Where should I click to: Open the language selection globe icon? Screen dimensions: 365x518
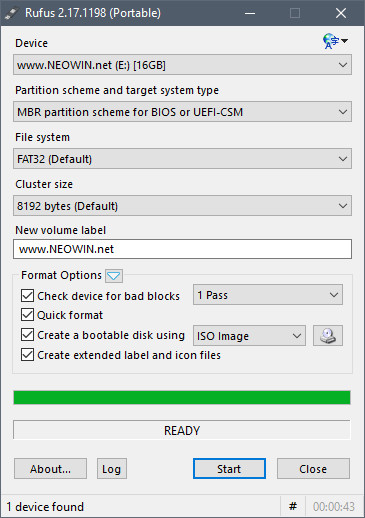335,41
